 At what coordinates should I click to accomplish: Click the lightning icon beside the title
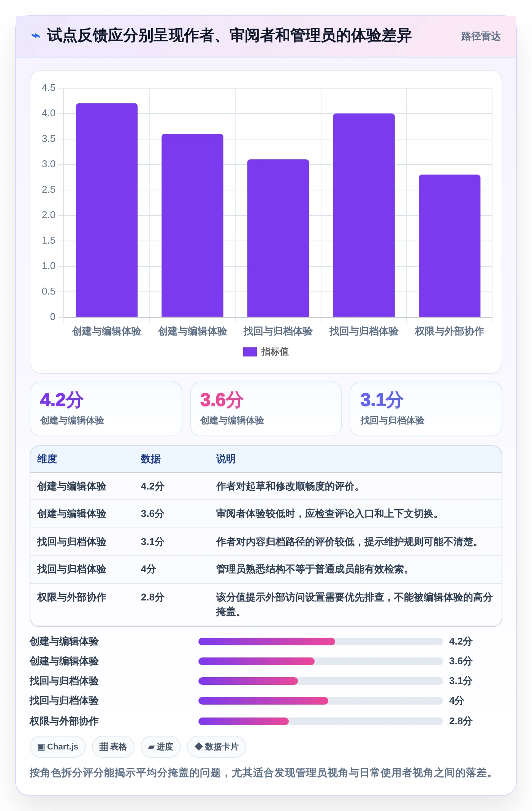(x=36, y=36)
